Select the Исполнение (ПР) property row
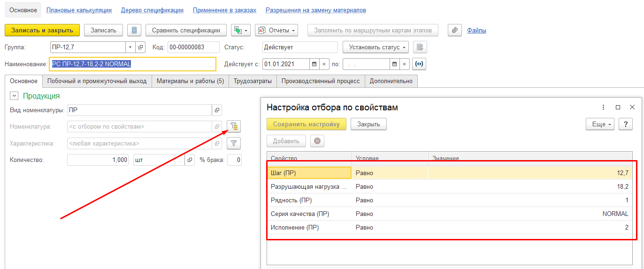644x269 pixels. [450, 227]
